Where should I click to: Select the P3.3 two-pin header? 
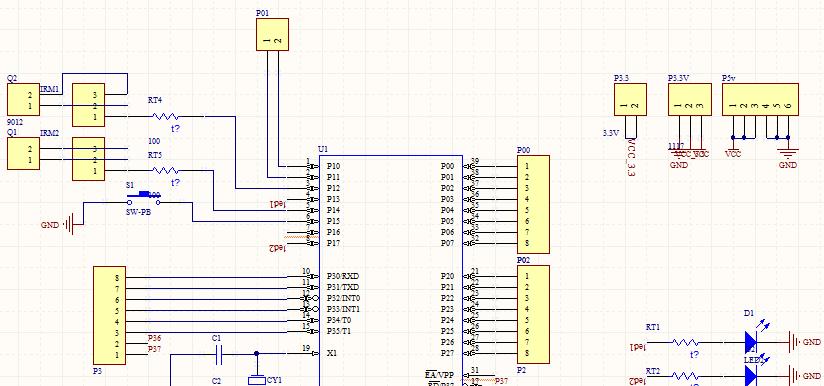point(631,99)
